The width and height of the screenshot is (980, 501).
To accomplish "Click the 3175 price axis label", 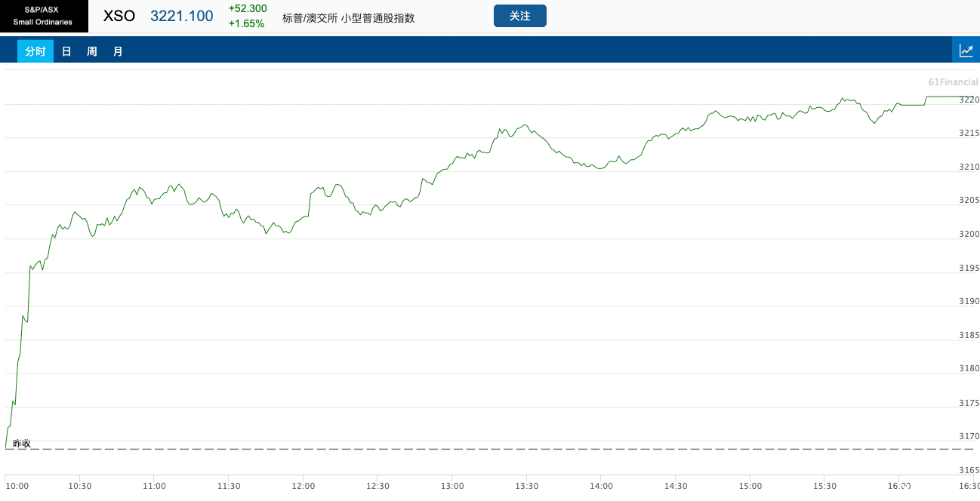I will click(x=969, y=402).
